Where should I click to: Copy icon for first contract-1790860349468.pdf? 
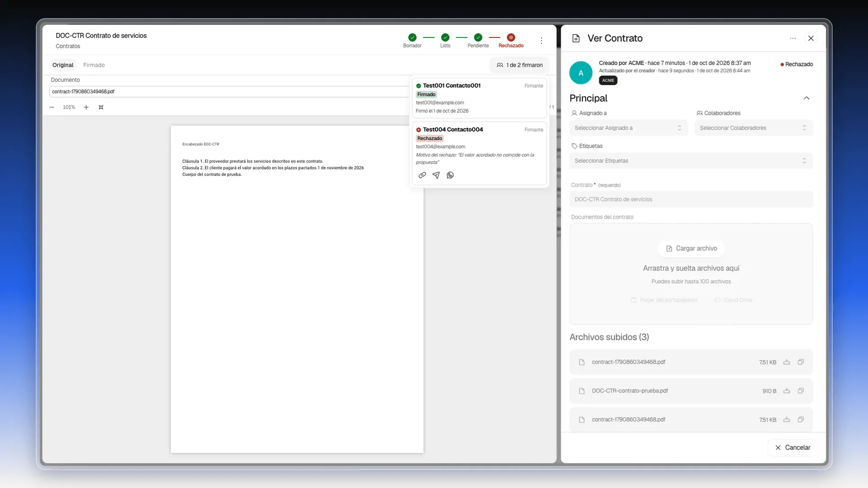(x=801, y=362)
